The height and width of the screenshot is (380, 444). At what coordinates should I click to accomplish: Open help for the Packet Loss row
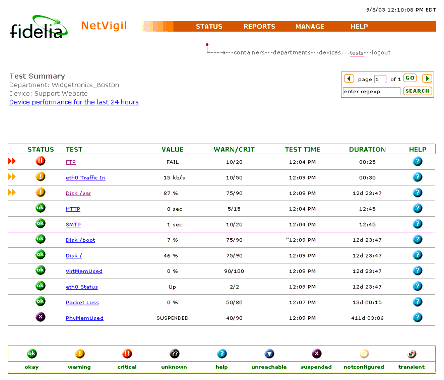[x=417, y=302]
